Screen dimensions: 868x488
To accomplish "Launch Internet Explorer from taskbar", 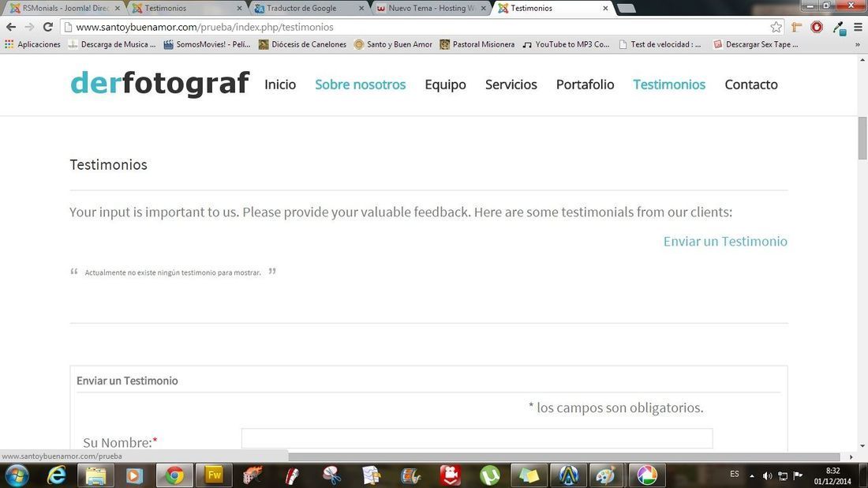I will click(57, 475).
